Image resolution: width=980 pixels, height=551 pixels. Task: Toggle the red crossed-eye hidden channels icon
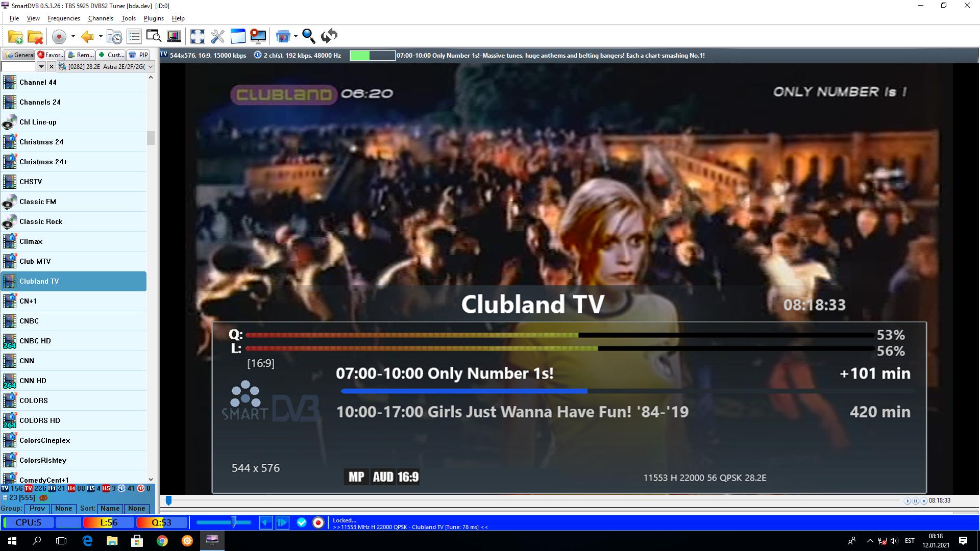43,497
